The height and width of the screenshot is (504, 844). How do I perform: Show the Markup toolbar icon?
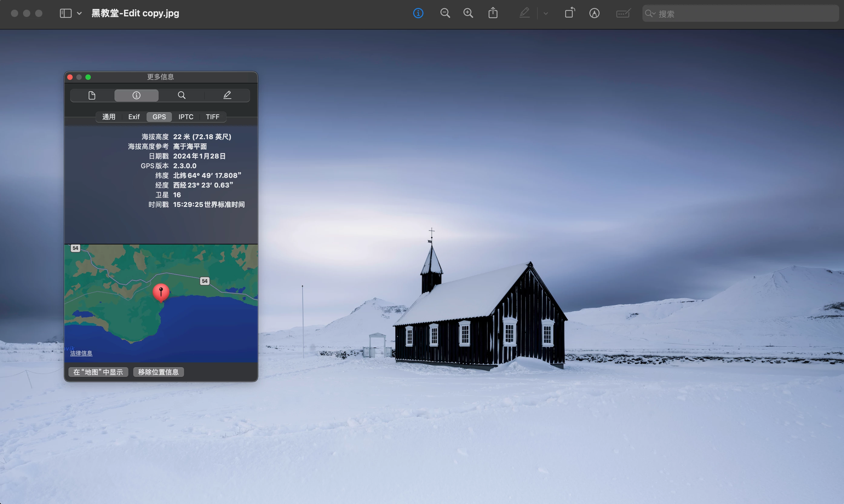tap(594, 13)
